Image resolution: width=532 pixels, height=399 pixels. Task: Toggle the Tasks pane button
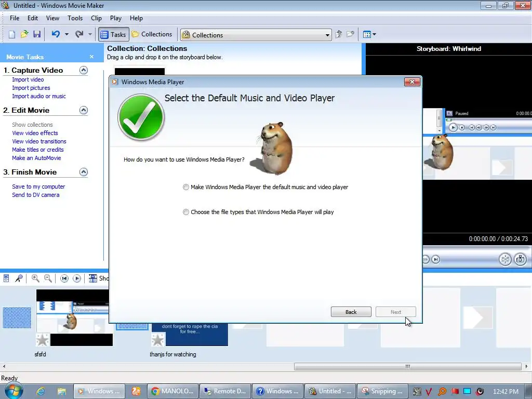(x=114, y=34)
